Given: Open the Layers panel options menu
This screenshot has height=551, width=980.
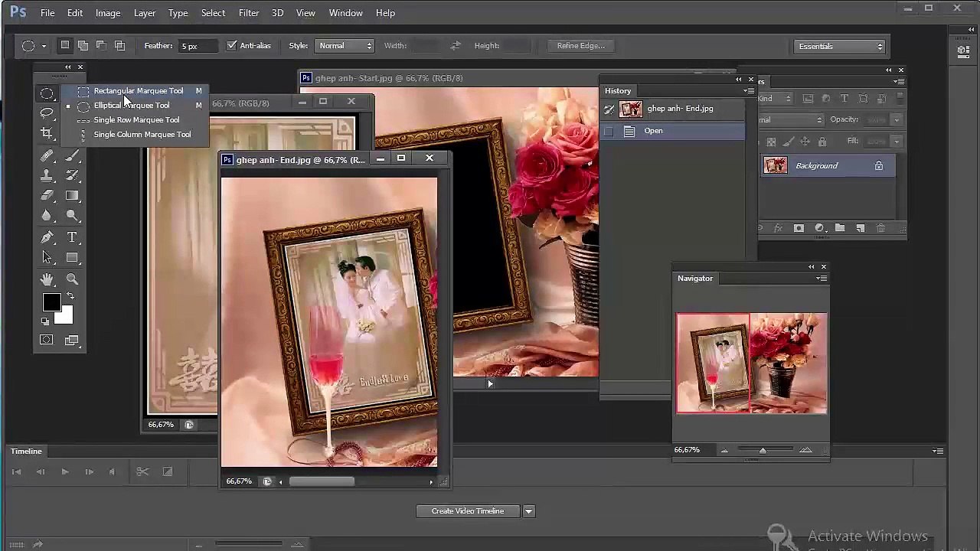Looking at the screenshot, I should tap(900, 82).
